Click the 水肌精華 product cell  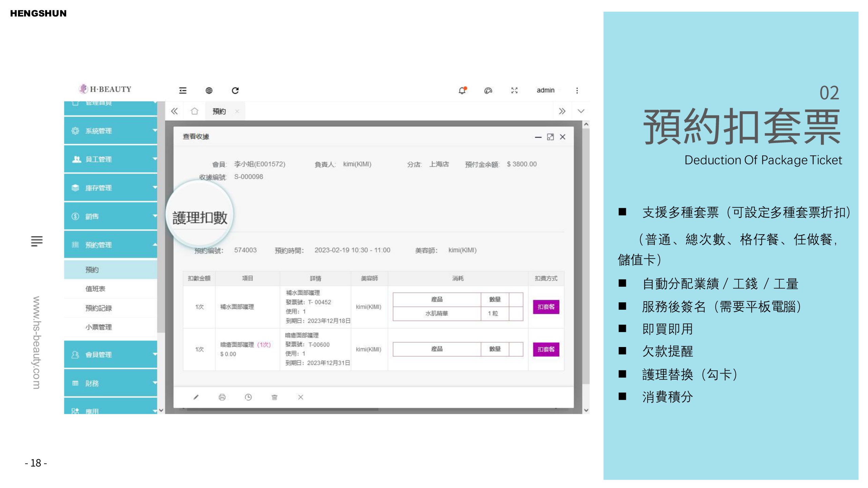[x=437, y=313]
